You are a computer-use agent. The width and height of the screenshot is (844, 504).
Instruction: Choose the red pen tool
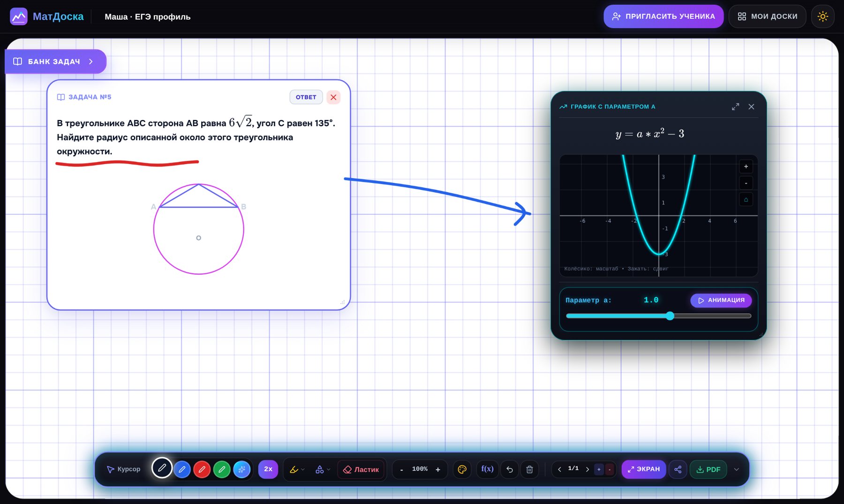click(202, 469)
